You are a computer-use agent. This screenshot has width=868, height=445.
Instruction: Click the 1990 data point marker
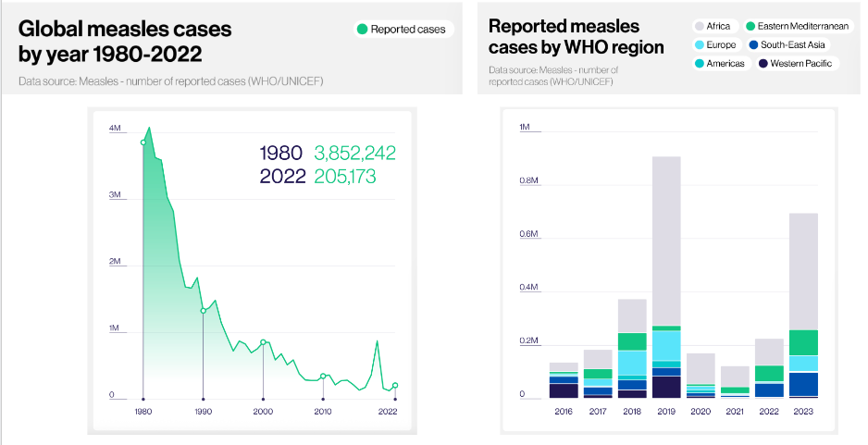pyautogui.click(x=204, y=311)
